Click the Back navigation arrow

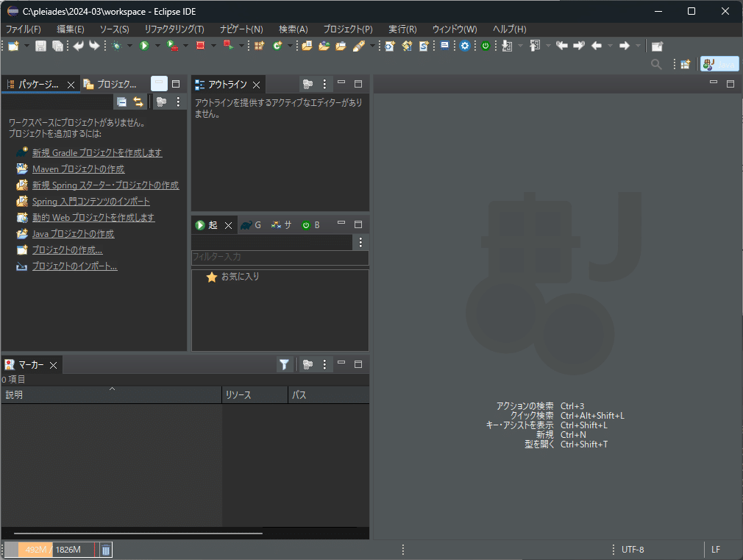coord(597,46)
